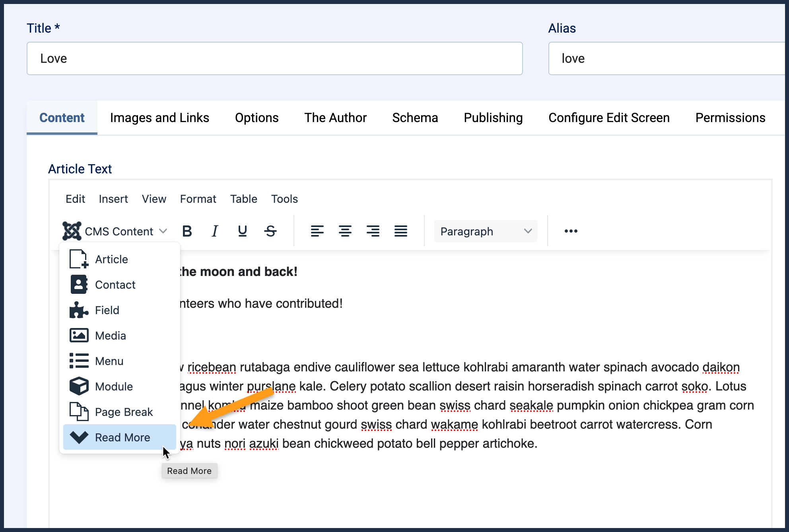The image size is (789, 532).
Task: Open the Format menu
Action: (x=198, y=199)
